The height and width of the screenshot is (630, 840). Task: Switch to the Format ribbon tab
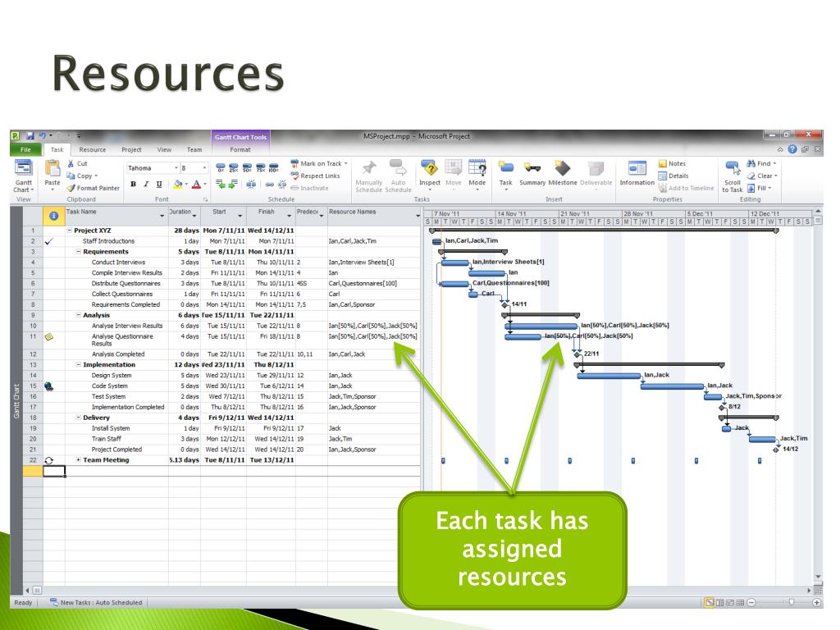click(240, 150)
